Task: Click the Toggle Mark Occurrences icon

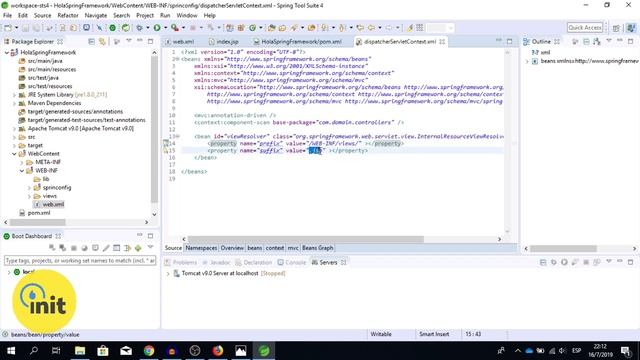Action: pyautogui.click(x=409, y=28)
